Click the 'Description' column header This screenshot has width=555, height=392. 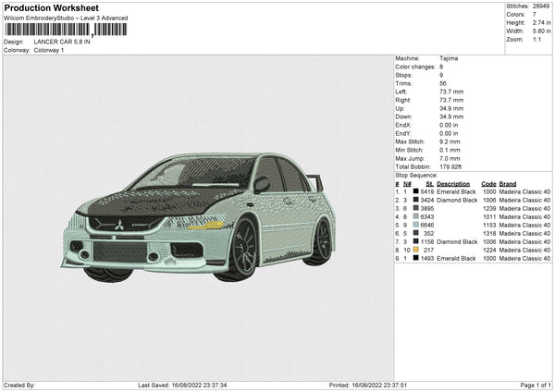click(453, 184)
